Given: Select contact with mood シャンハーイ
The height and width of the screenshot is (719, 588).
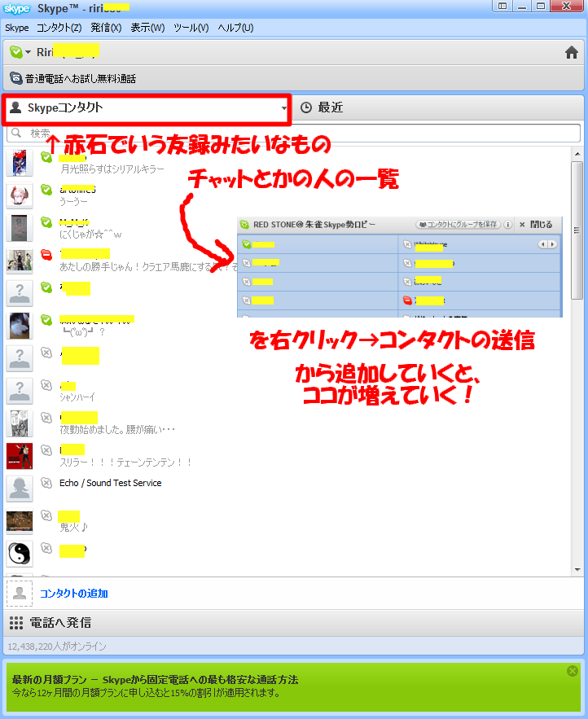Looking at the screenshot, I should [x=287, y=391].
